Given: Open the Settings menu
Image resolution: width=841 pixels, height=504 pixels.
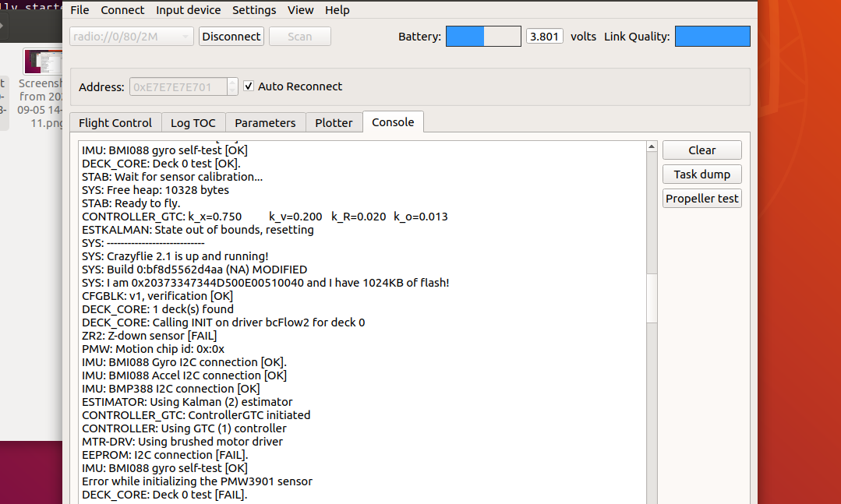Looking at the screenshot, I should 254,10.
